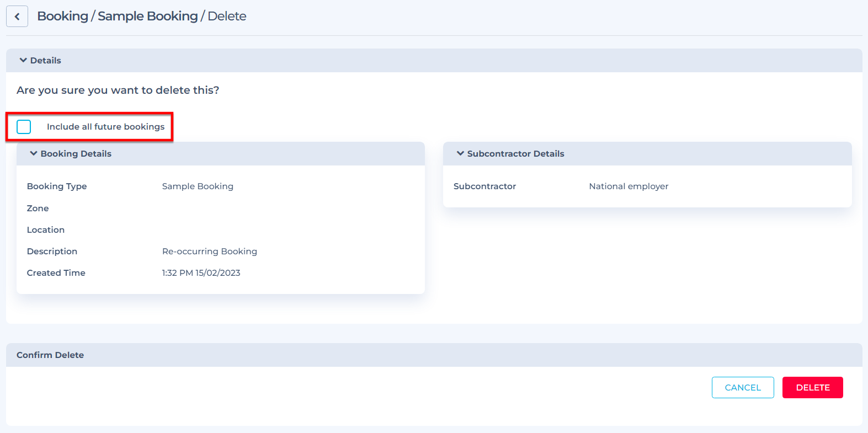Click the Subcontractor Details panel title
The width and height of the screenshot is (868, 433).
(x=515, y=154)
